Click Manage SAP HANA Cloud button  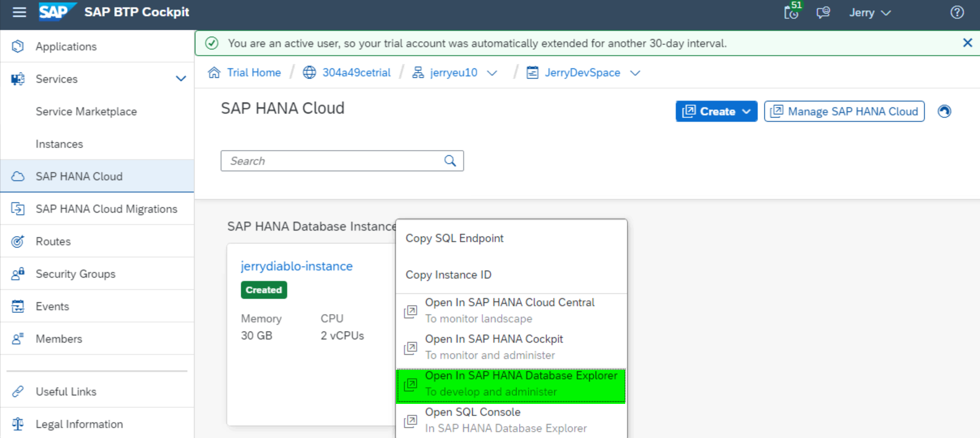point(844,112)
